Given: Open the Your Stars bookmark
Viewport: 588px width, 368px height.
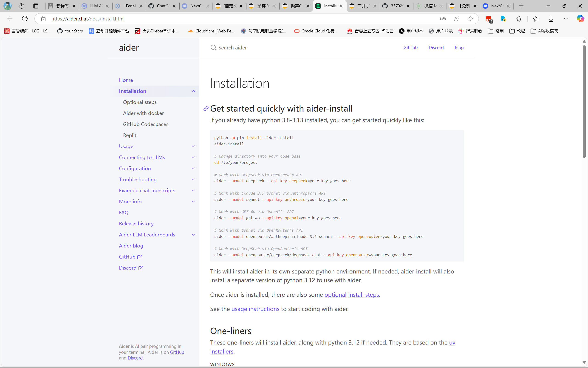Looking at the screenshot, I should pyautogui.click(x=70, y=31).
